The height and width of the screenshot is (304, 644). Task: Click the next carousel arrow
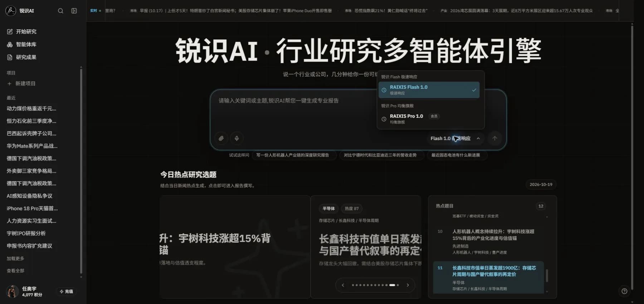(408, 285)
